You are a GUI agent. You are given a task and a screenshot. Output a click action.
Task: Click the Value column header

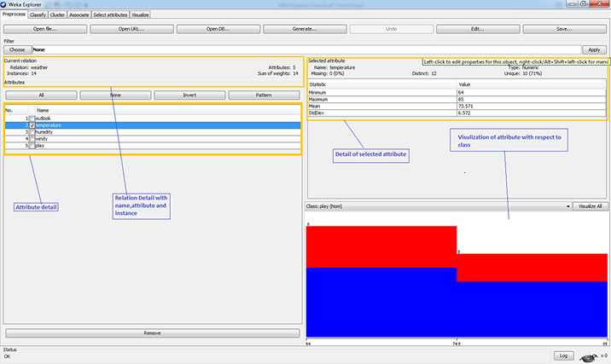point(531,84)
